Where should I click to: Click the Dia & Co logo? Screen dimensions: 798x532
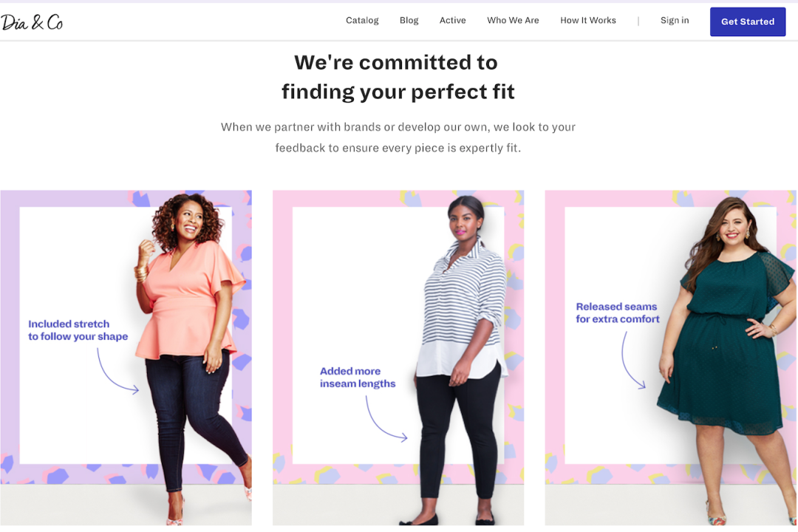[x=32, y=22]
